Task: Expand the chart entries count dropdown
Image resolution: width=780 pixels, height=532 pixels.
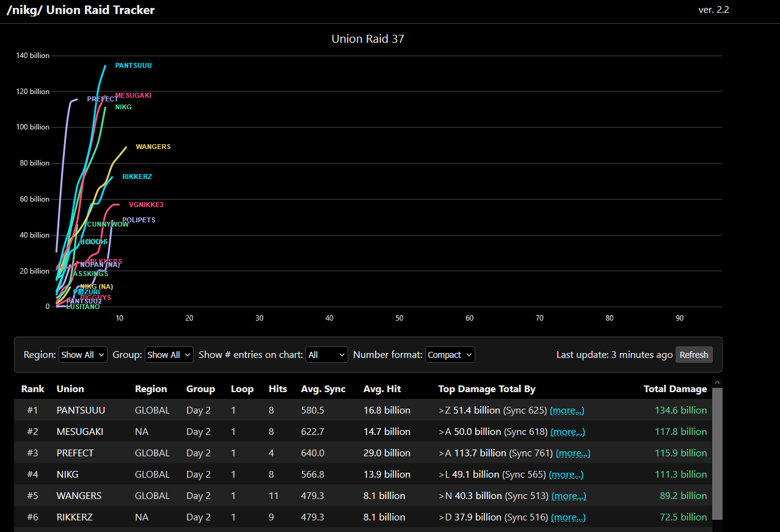Action: [327, 355]
